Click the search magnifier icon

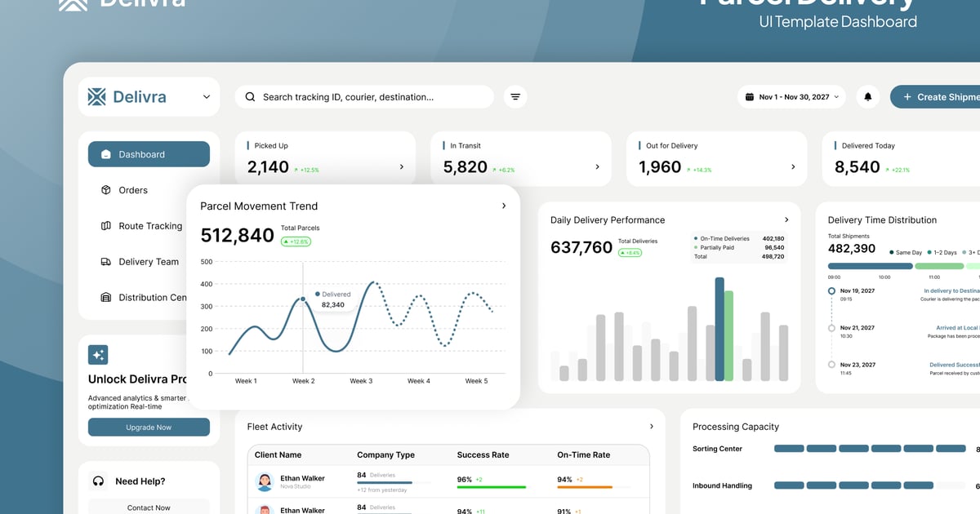(250, 97)
